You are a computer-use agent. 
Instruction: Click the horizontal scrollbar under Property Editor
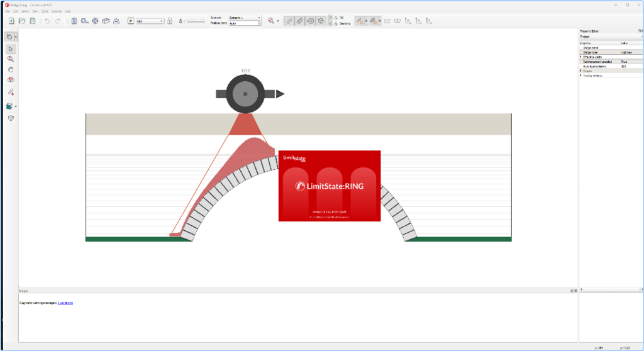pyautogui.click(x=611, y=289)
